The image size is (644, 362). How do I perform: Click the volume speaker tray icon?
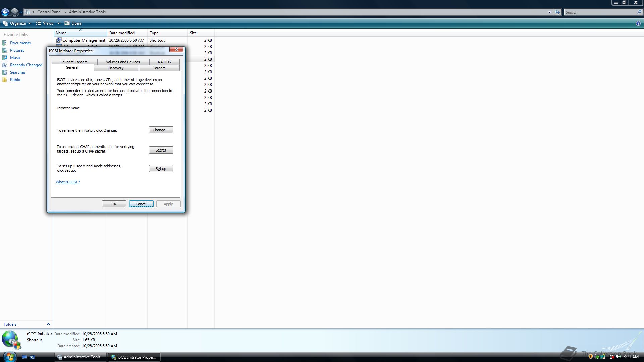click(x=618, y=357)
